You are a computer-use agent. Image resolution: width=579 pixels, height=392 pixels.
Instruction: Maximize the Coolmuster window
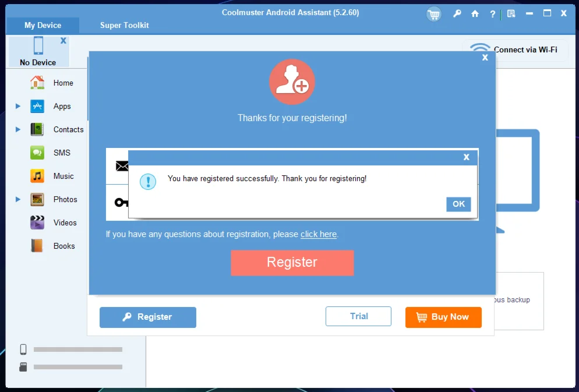[547, 13]
